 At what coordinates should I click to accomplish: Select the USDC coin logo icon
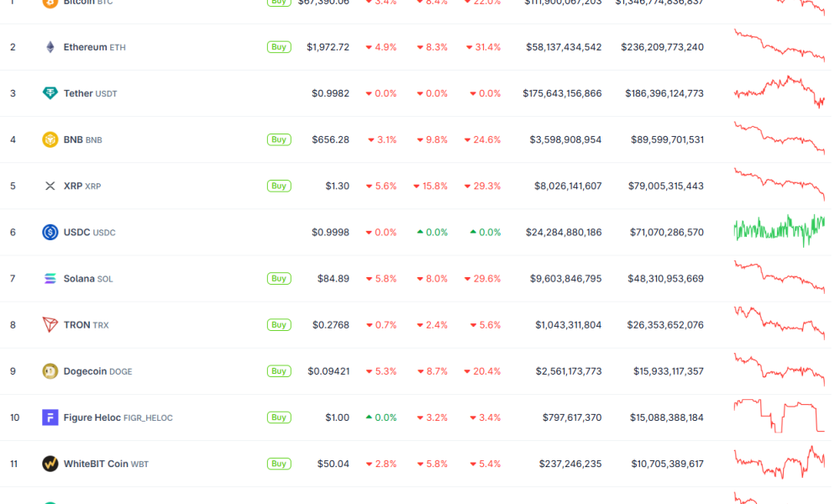pyautogui.click(x=50, y=232)
